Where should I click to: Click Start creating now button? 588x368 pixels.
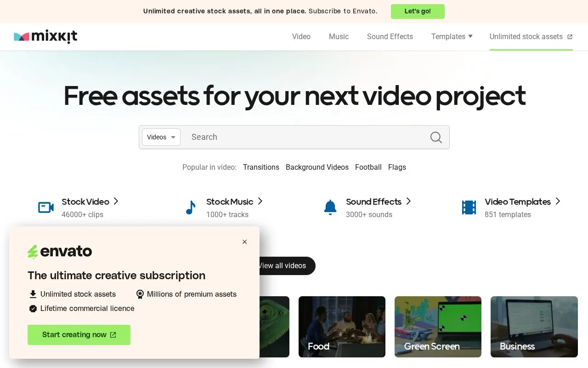[79, 335]
